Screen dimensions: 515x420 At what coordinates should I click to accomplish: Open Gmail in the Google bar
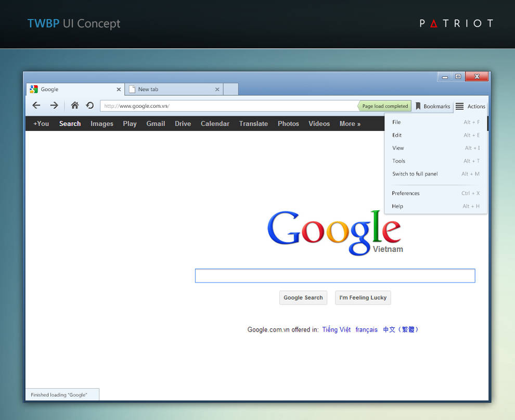coord(156,123)
